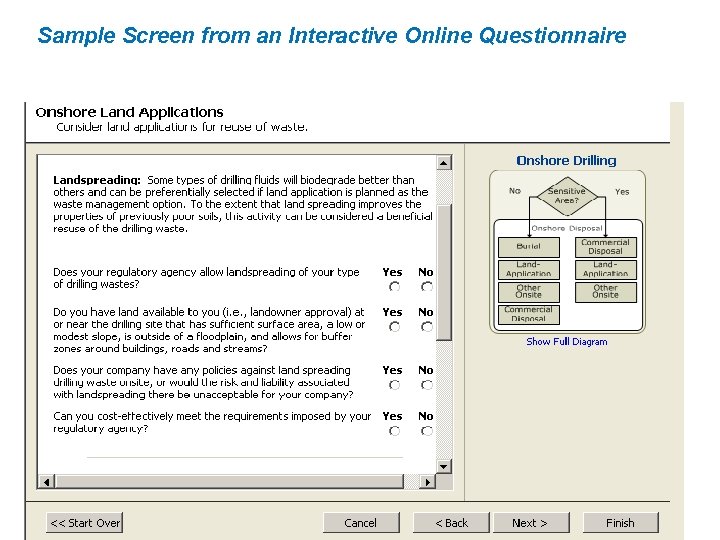This screenshot has width=720, height=540.
Task: Click the Onshore Land Applications heading
Action: point(129,112)
